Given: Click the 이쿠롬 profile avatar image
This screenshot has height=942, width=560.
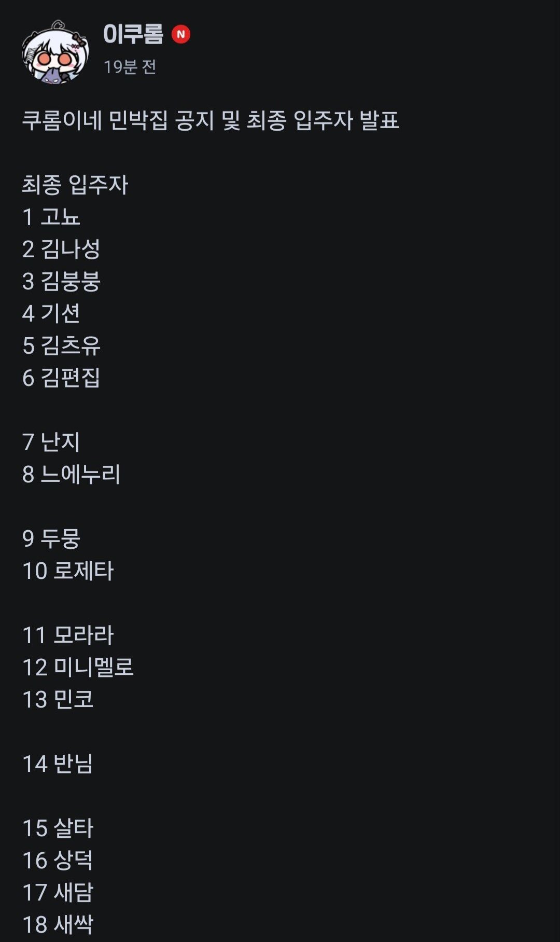Looking at the screenshot, I should pyautogui.click(x=55, y=52).
